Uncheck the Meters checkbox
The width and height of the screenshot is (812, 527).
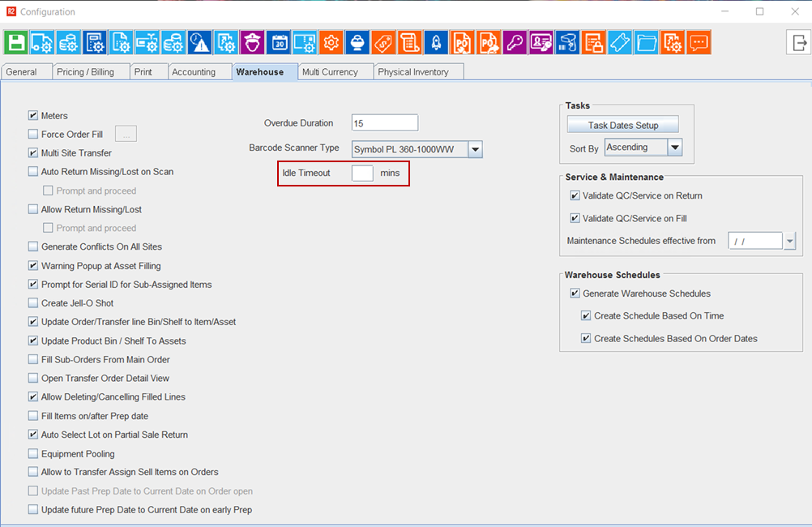pyautogui.click(x=33, y=116)
